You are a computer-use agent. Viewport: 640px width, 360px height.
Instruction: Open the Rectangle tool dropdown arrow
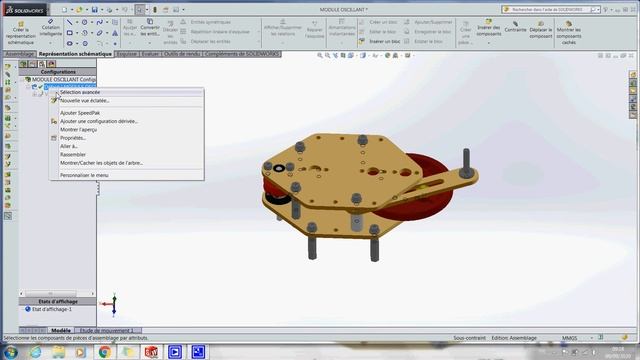(x=77, y=33)
